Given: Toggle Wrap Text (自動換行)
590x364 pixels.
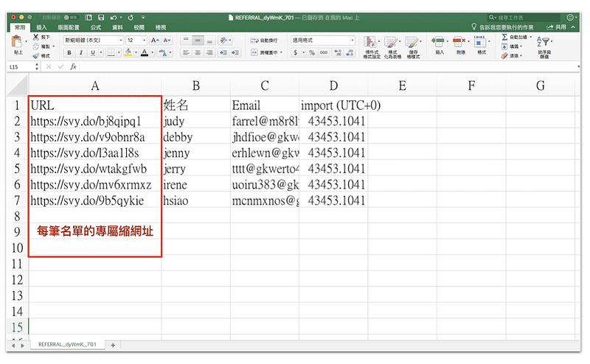Looking at the screenshot, I should coord(264,41).
